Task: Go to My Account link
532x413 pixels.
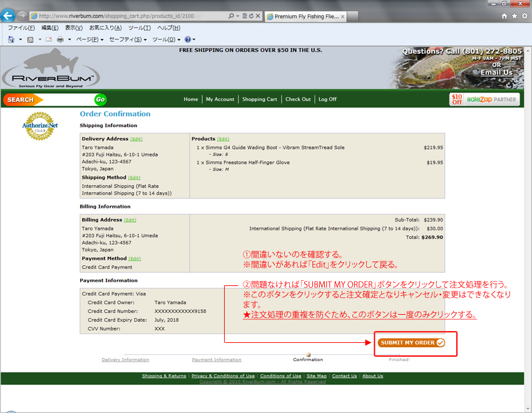Action: coord(220,99)
